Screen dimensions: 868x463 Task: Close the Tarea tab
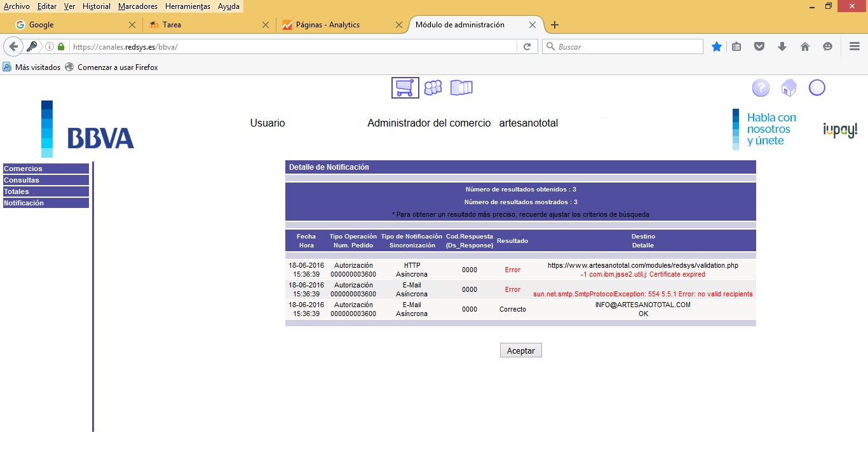[x=266, y=25]
